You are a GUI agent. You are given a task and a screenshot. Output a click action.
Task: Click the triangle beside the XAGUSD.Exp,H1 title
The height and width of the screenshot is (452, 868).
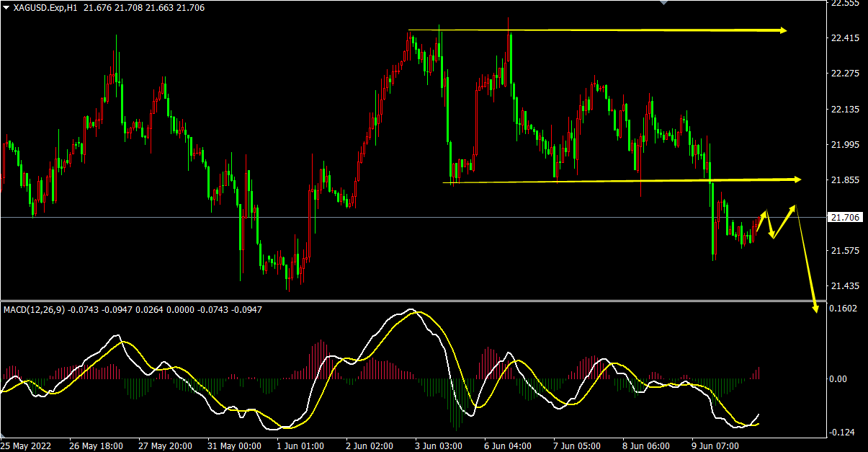point(6,8)
